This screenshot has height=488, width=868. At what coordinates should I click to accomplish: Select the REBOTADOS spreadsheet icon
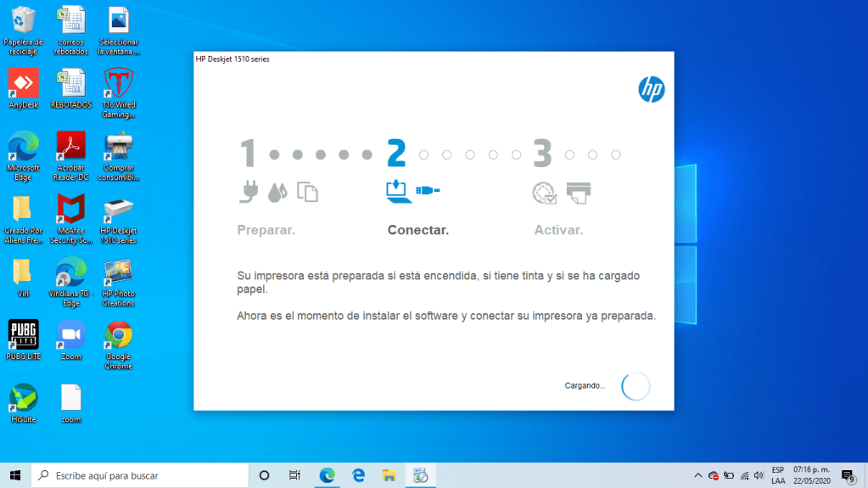71,88
